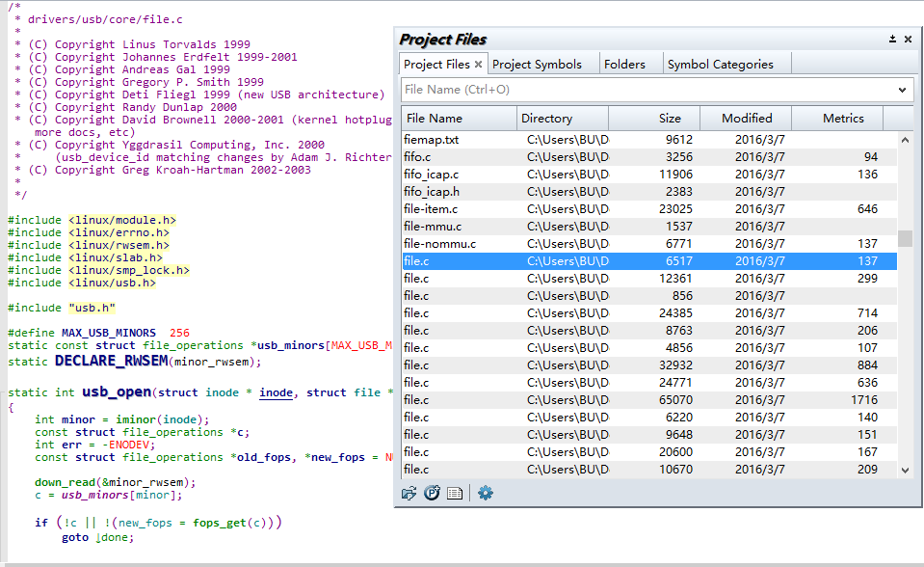Screen dimensions: 924x567
Task: Select fiemap.txt in the file list
Action: (431, 140)
